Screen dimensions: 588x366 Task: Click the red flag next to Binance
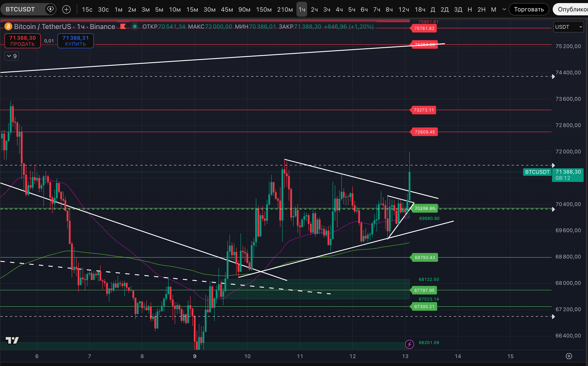click(x=123, y=26)
